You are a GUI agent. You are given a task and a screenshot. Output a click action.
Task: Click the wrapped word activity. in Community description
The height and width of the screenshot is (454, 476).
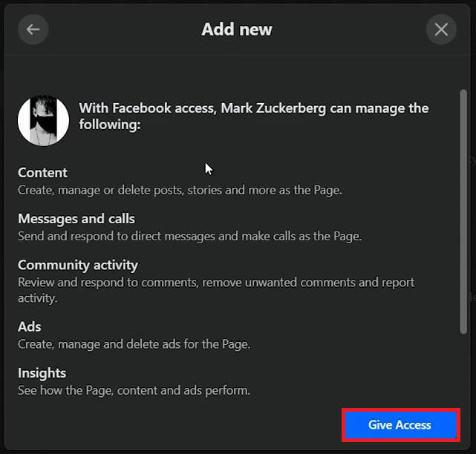tap(37, 298)
